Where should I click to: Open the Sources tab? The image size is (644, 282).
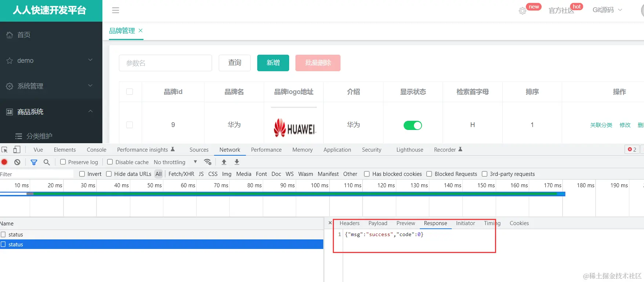[x=199, y=150]
